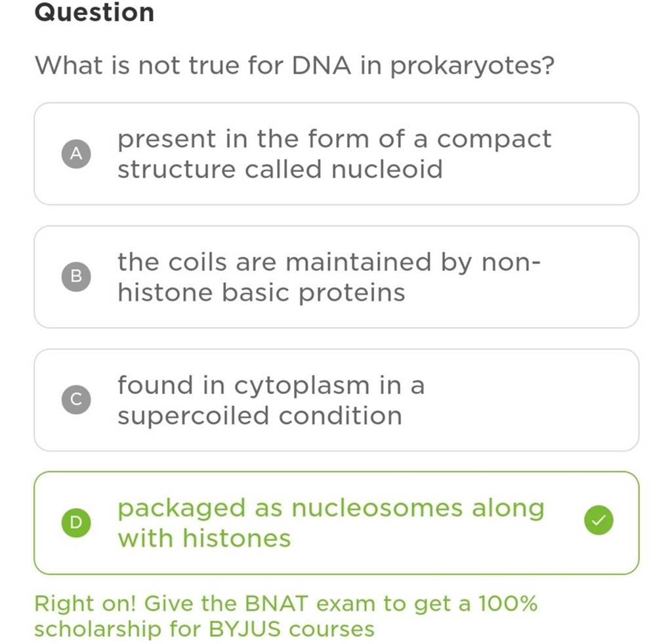Viewport: 672px width, 644px height.
Task: Click the 'Question' heading
Action: 94,12
